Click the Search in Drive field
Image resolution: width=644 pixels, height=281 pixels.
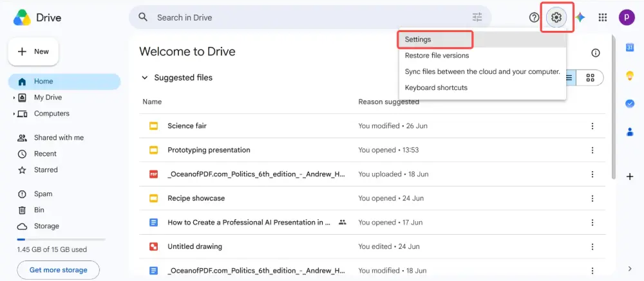pyautogui.click(x=310, y=17)
